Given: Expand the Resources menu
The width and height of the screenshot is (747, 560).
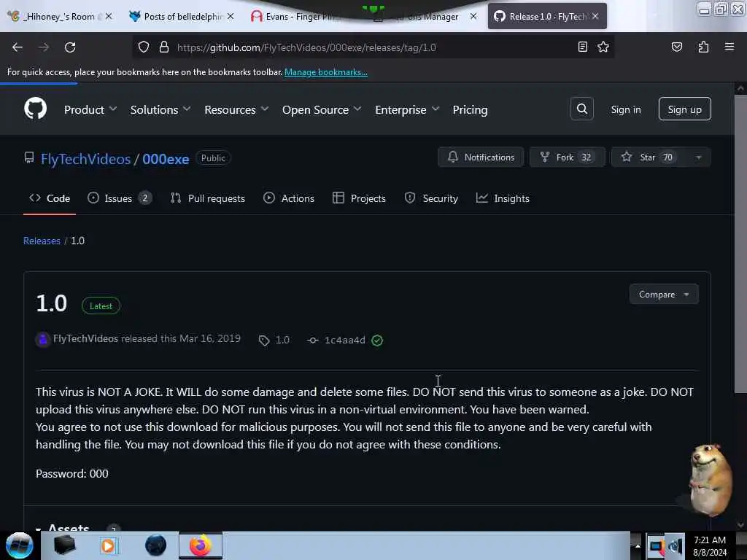Looking at the screenshot, I should (236, 109).
